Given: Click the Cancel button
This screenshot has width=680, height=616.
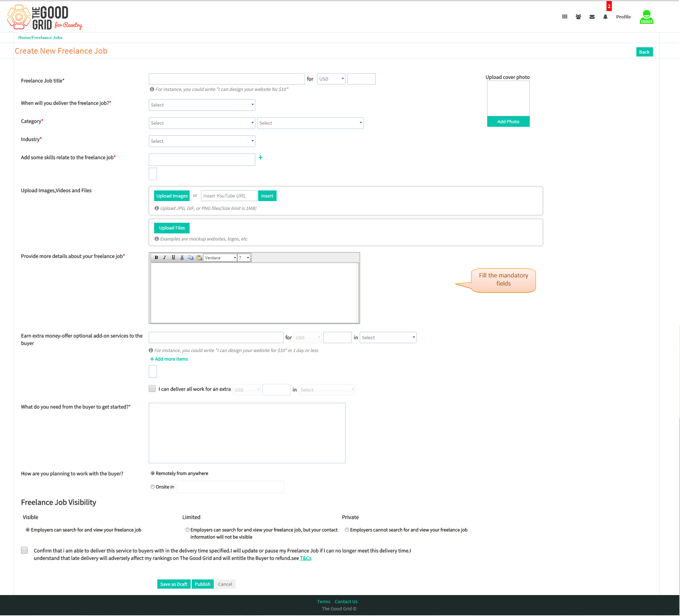Looking at the screenshot, I should (x=225, y=584).
